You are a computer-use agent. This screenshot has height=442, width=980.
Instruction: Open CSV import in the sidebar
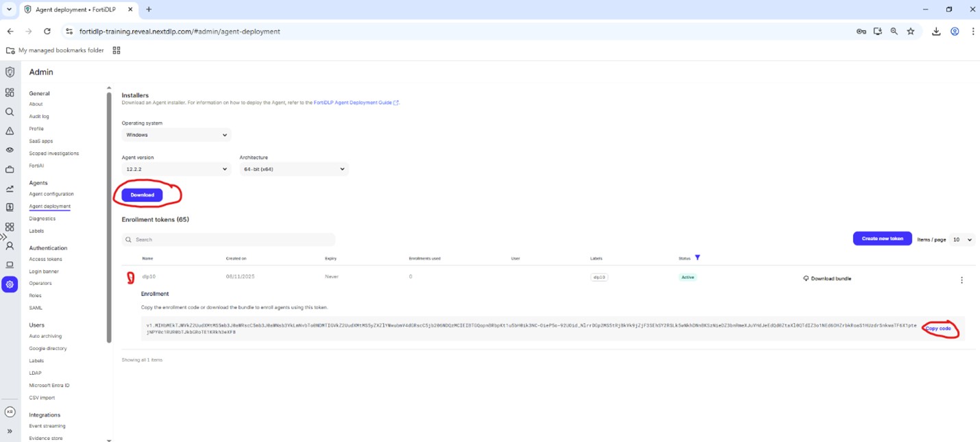point(42,397)
